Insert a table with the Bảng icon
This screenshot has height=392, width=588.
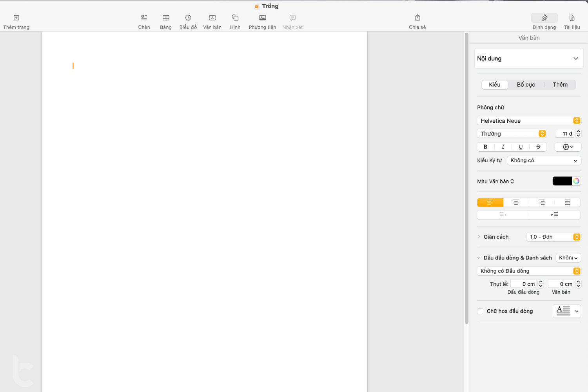(x=166, y=18)
